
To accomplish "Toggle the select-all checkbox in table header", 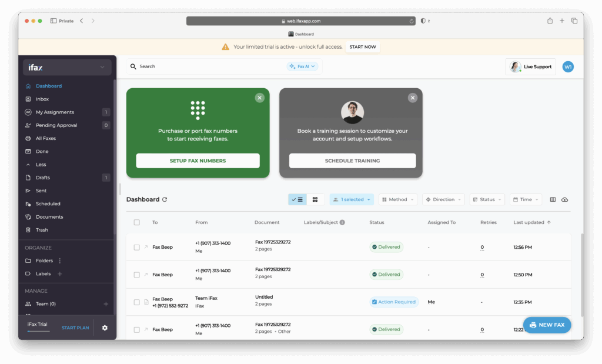I will 137,223.
